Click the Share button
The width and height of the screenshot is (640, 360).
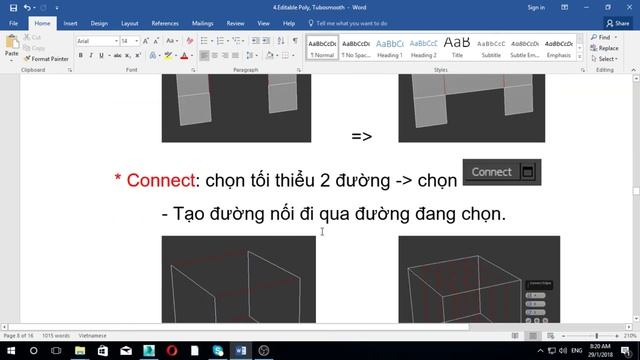[x=618, y=24]
